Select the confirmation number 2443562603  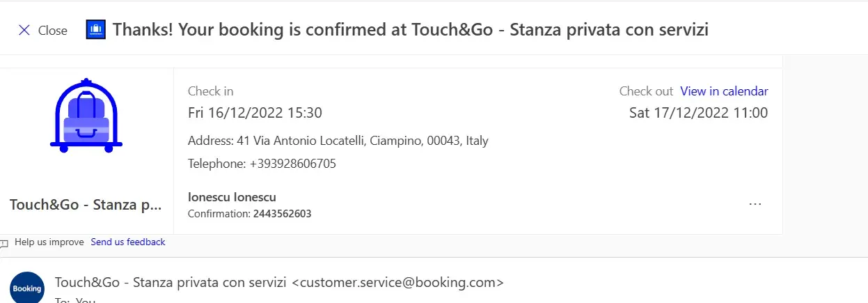coord(282,214)
